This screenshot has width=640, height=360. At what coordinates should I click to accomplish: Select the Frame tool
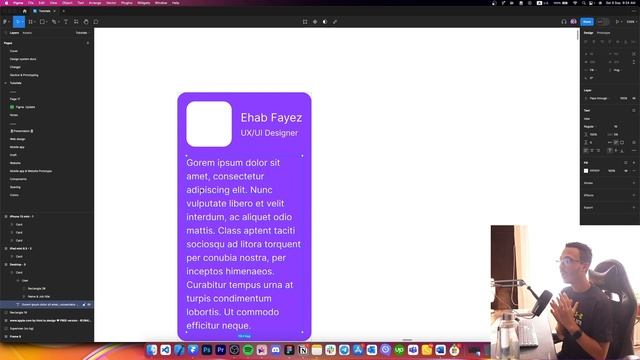[x=31, y=22]
